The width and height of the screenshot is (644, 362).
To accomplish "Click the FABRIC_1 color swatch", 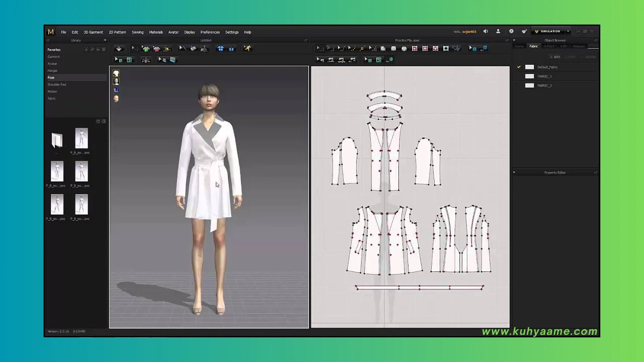I will click(529, 76).
